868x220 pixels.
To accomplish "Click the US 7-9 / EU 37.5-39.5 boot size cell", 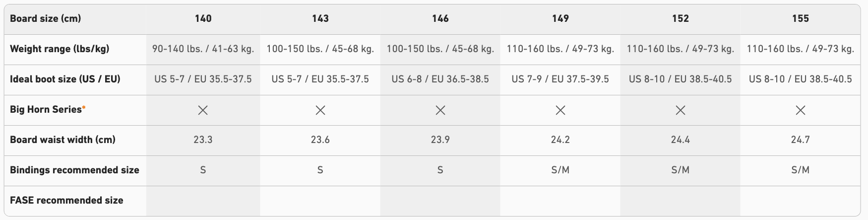I will (x=560, y=79).
